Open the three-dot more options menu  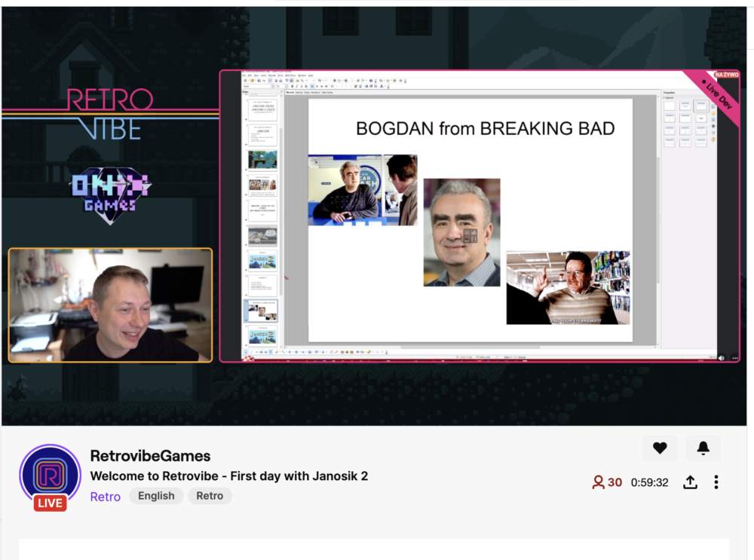pos(716,482)
